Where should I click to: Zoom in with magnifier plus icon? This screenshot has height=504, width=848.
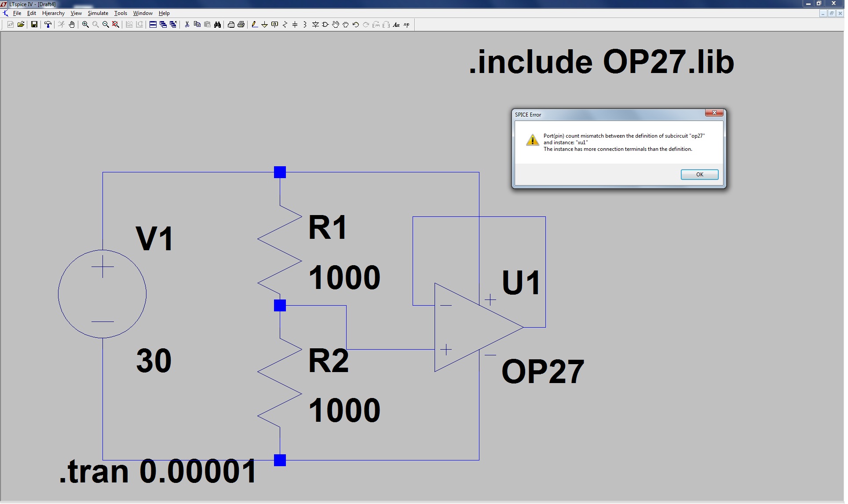click(x=85, y=25)
